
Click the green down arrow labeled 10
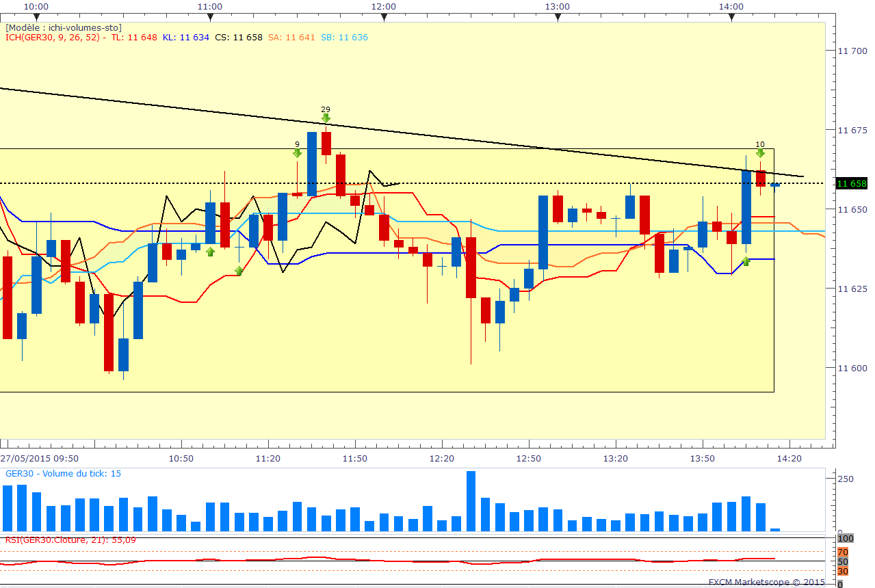[x=760, y=153]
